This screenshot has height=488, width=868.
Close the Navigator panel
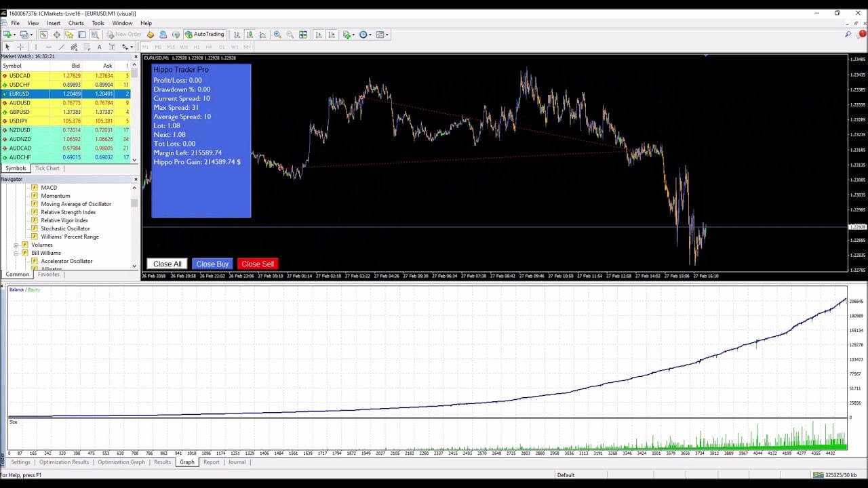[135, 179]
